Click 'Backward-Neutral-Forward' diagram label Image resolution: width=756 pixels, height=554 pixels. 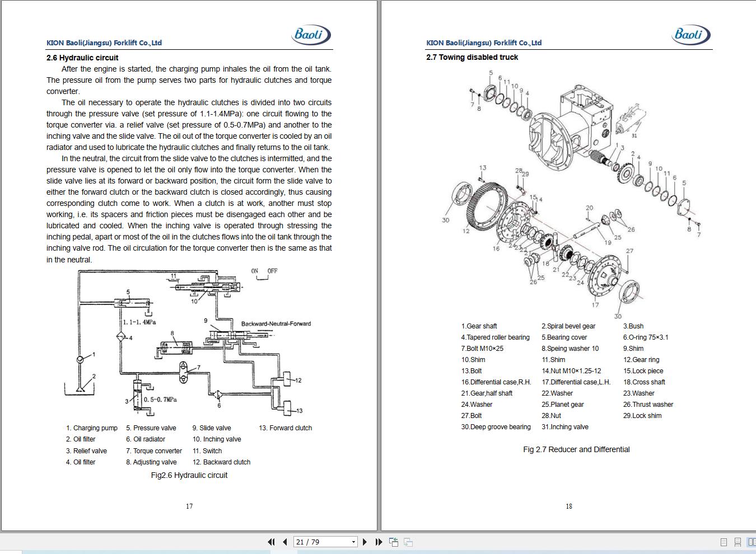[276, 323]
